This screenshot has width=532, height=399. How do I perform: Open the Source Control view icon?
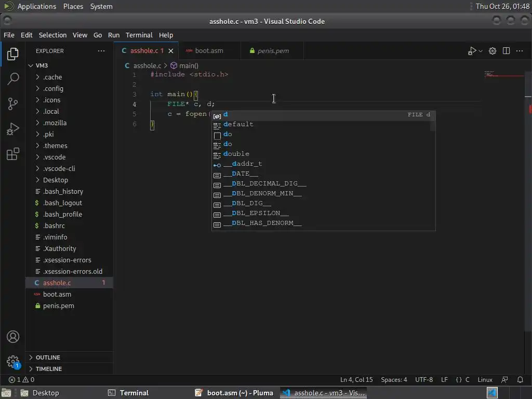point(13,104)
